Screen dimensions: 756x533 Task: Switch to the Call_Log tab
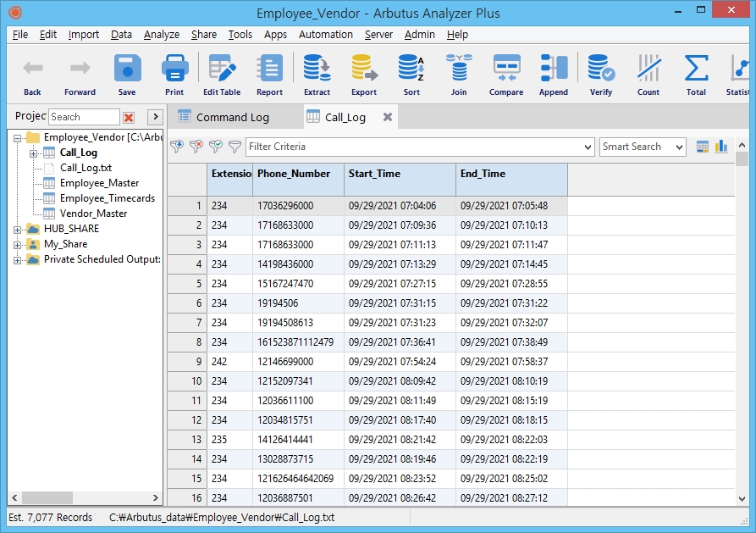345,117
